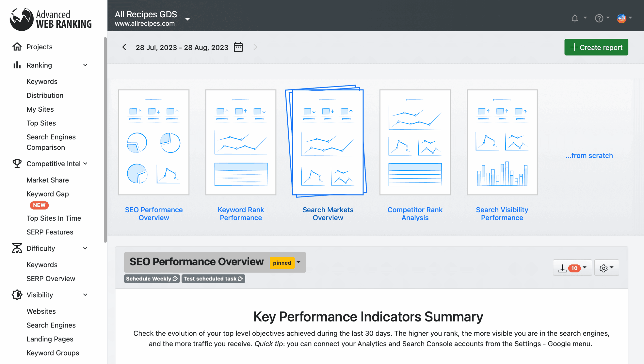644x364 pixels.
Task: Click the Create report button
Action: (x=596, y=47)
